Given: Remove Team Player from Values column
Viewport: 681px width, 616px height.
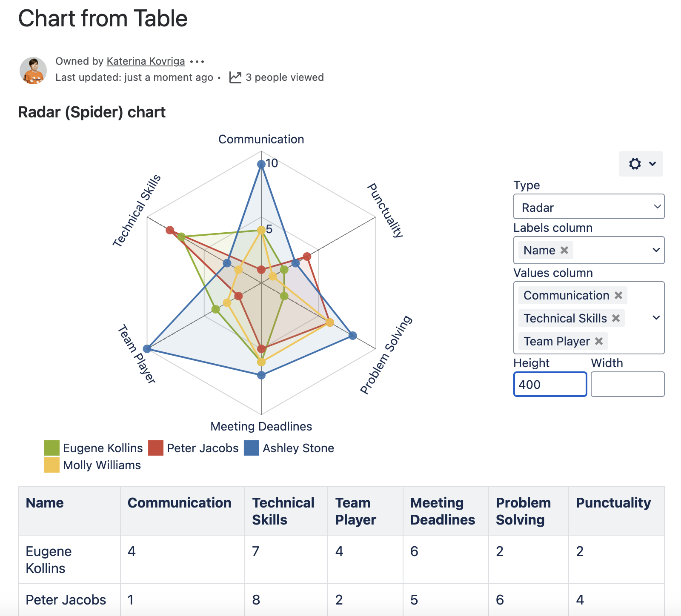Looking at the screenshot, I should [599, 341].
